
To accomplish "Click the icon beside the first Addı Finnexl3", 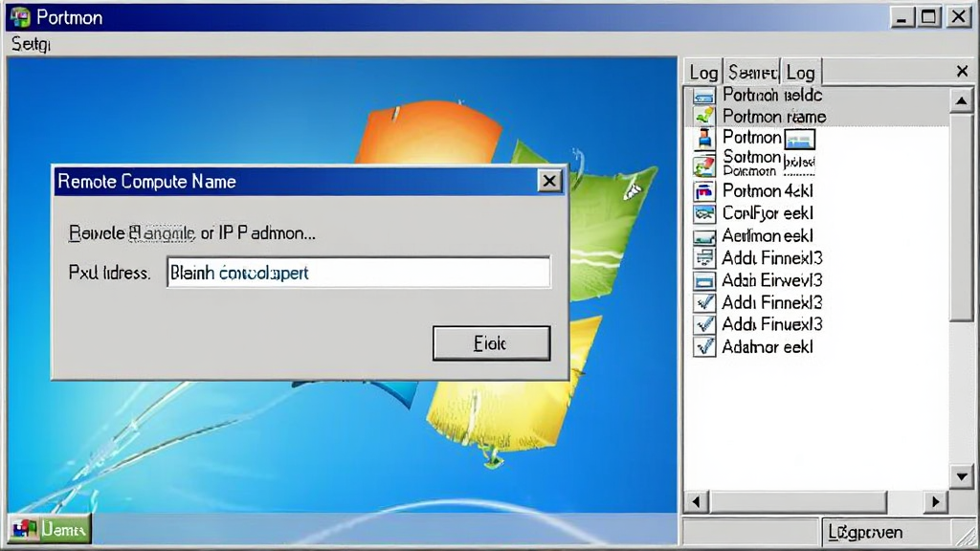I will click(703, 258).
